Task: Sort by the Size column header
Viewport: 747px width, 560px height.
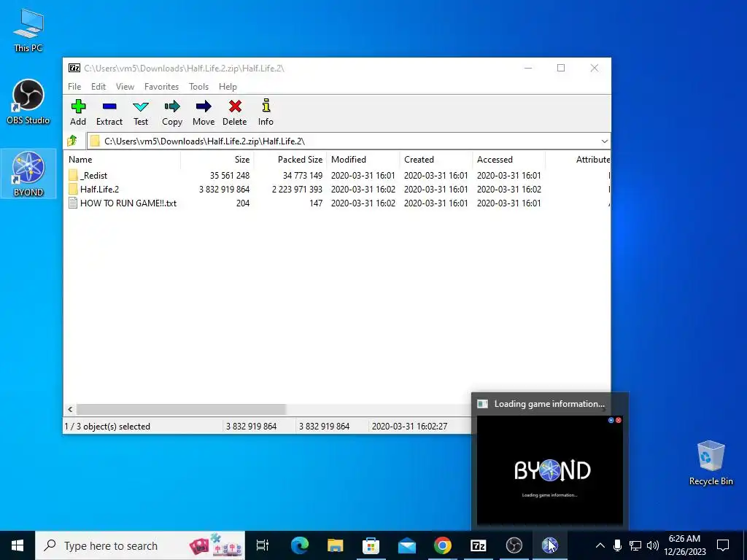Action: click(x=217, y=160)
